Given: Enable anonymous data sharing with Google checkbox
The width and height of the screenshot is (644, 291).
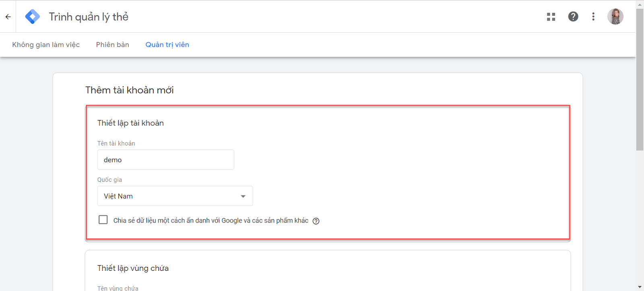Looking at the screenshot, I should [x=103, y=220].
